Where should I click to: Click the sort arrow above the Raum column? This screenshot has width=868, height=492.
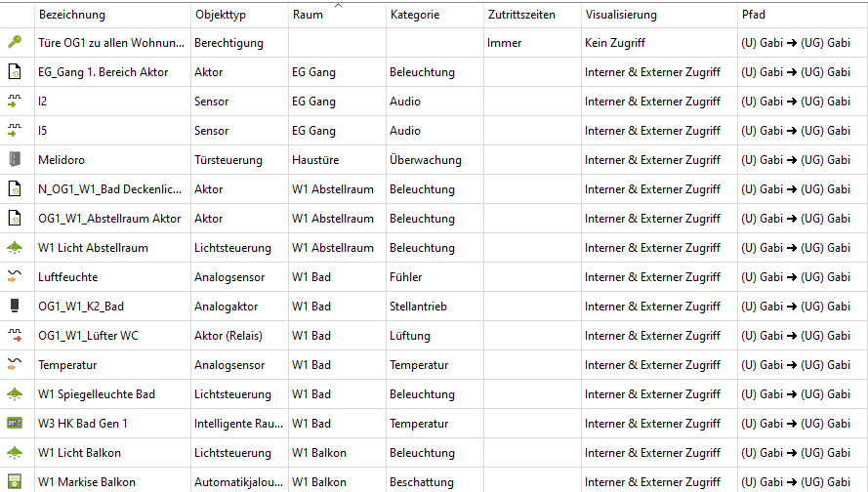(338, 6)
